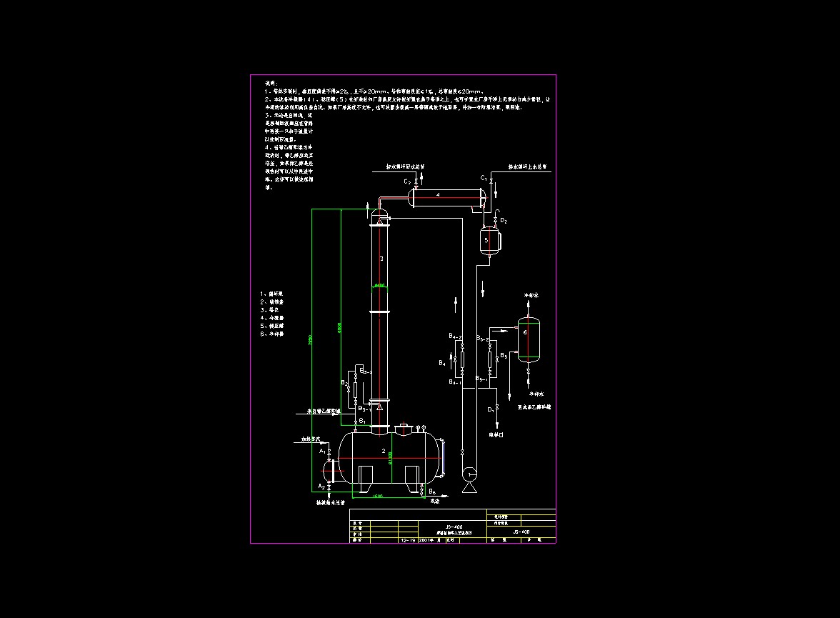Select small receiver tank number 5
The image size is (840, 618).
490,240
